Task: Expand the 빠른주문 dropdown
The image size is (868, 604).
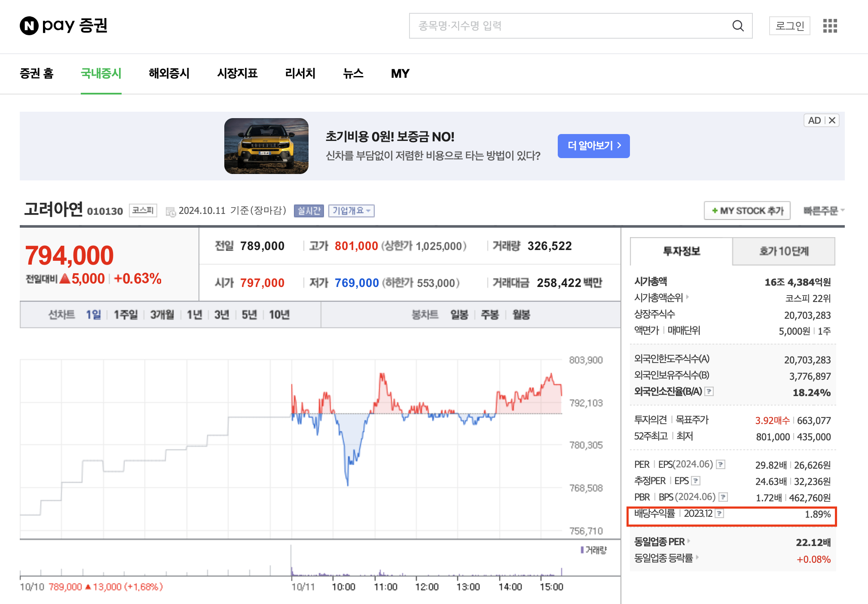Action: [x=823, y=211]
